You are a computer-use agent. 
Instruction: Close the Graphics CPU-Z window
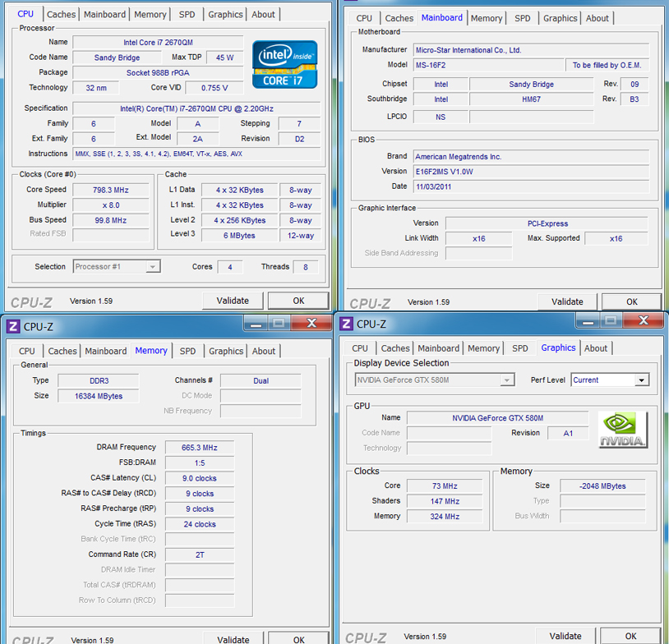coord(644,320)
